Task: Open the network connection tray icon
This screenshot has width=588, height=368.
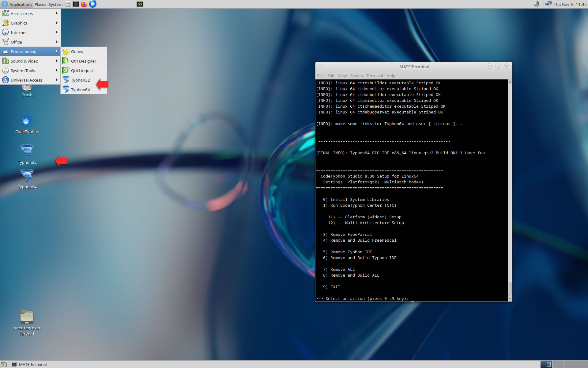Action: click(x=548, y=4)
